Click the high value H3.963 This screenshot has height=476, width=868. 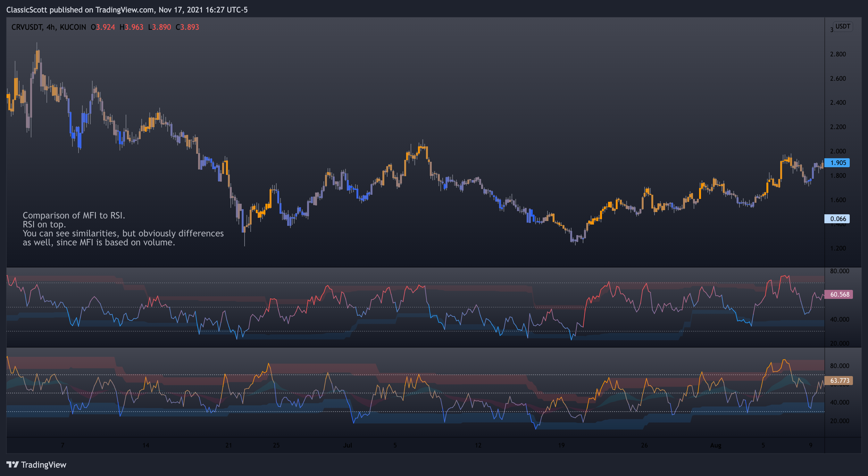point(131,27)
